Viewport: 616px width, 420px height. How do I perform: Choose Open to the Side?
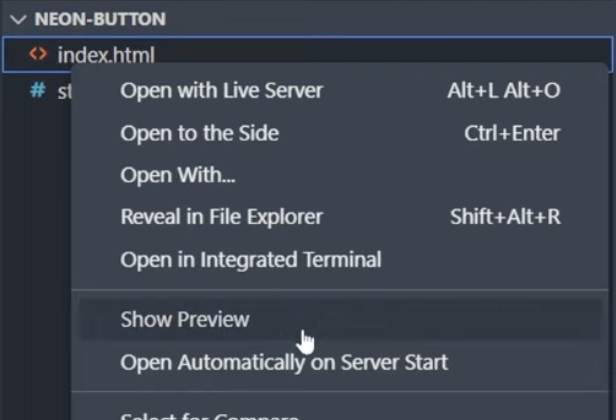click(199, 133)
